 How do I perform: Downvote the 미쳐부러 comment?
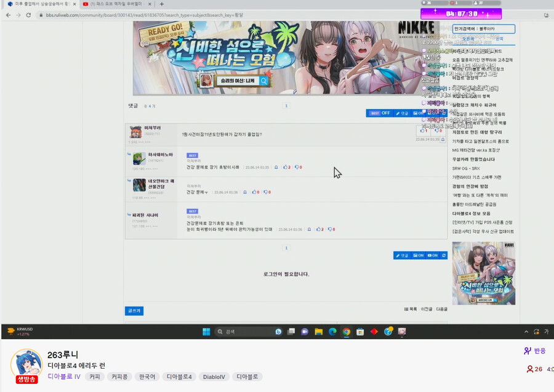[438, 130]
